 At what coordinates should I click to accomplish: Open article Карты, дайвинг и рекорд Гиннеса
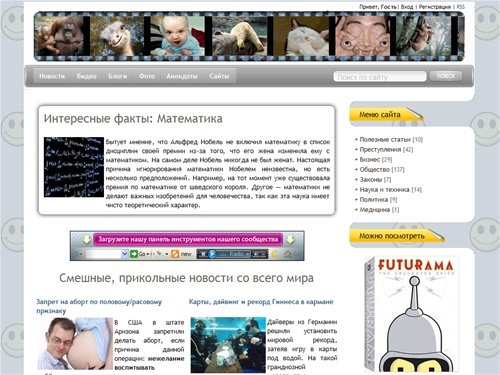coord(261,302)
